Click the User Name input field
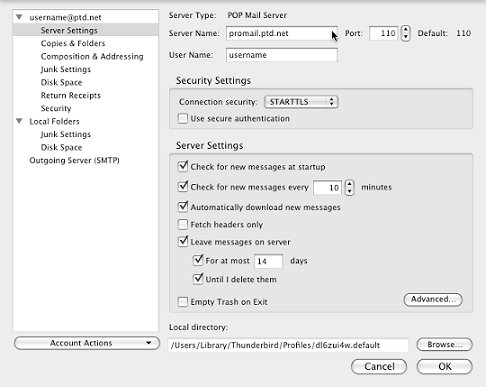The height and width of the screenshot is (387, 486). tap(282, 55)
